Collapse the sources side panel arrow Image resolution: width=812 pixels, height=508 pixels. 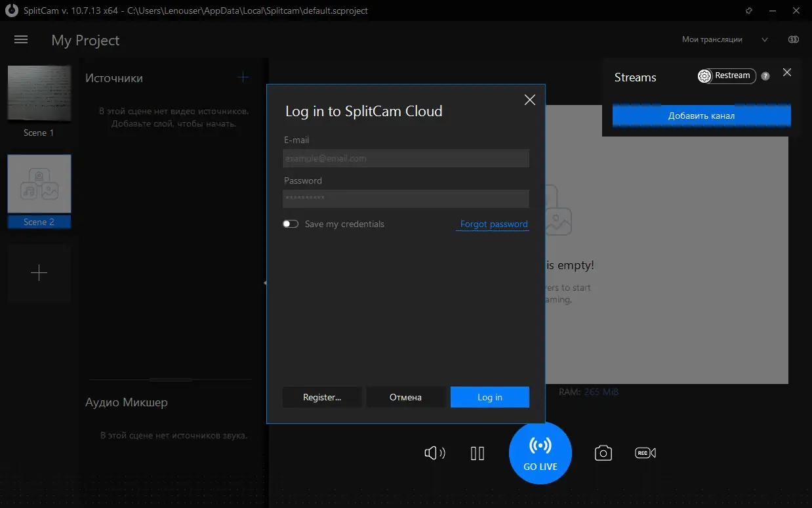264,283
